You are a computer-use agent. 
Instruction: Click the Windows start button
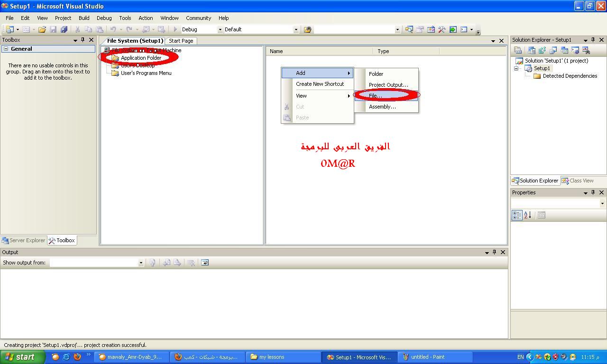pyautogui.click(x=23, y=357)
